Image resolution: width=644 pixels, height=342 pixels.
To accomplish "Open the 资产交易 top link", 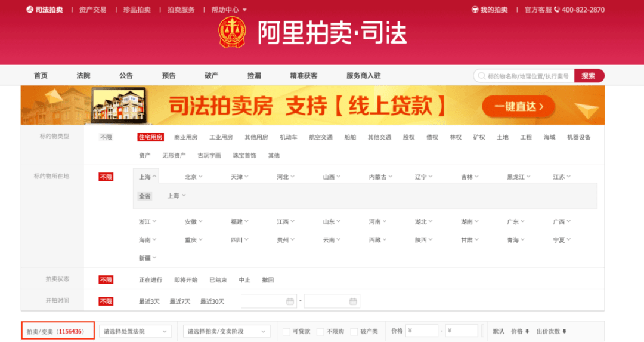I will (x=93, y=10).
